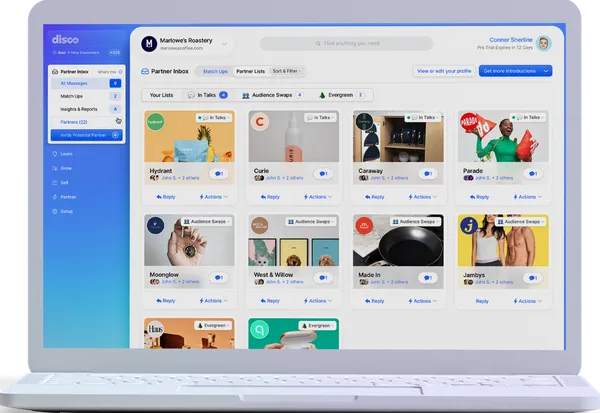Click the Curie message count bubble
This screenshot has width=600, height=413.
(x=323, y=174)
